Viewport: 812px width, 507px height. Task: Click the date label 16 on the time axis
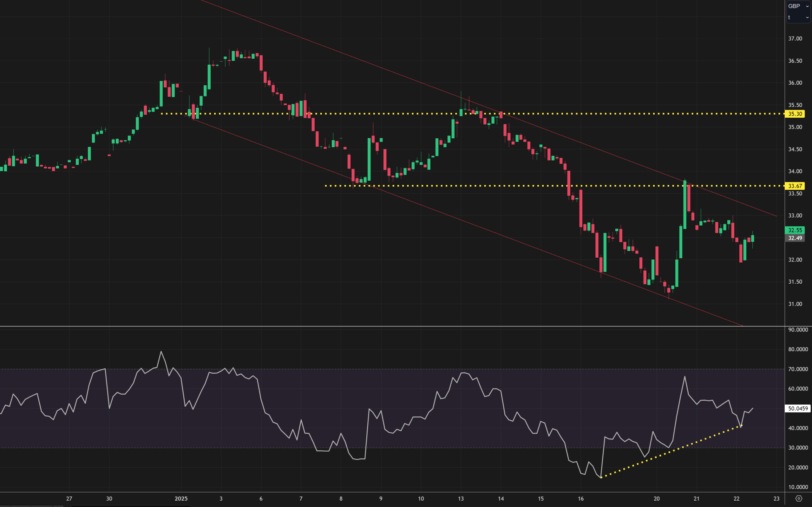pyautogui.click(x=581, y=499)
